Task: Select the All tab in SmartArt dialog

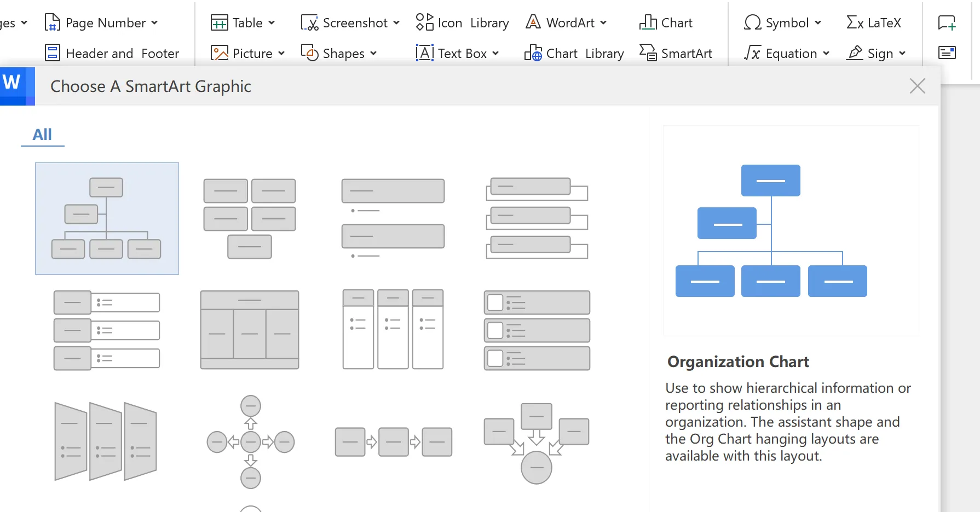Action: click(42, 135)
